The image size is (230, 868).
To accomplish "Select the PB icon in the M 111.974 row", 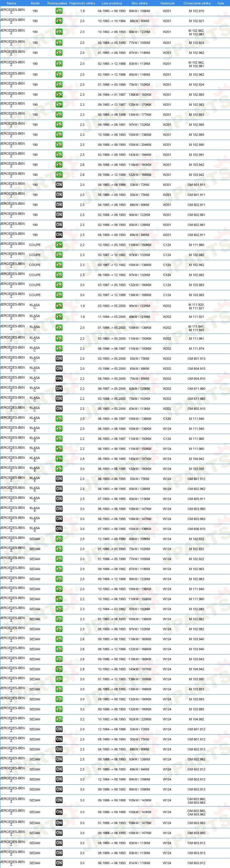I will click(x=59, y=349).
